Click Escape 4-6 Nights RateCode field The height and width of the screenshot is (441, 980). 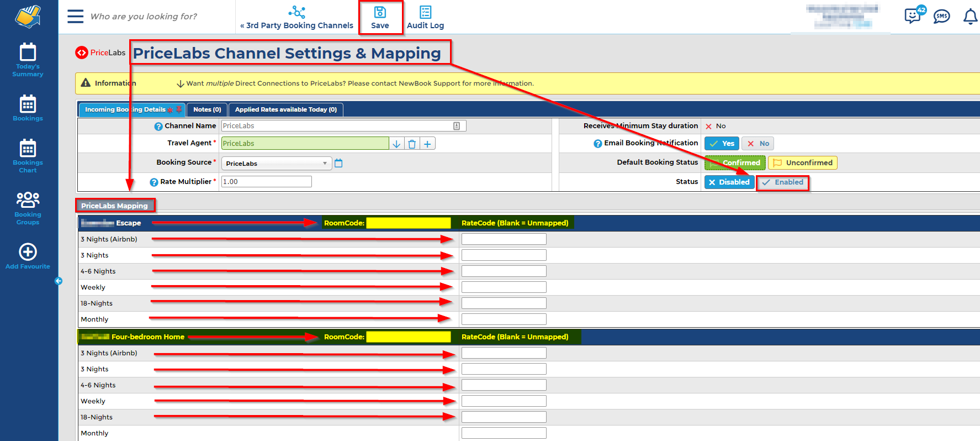[504, 271]
